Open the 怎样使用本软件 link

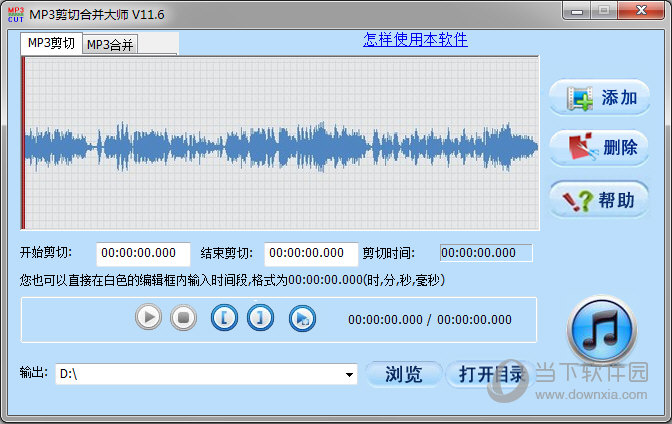(x=415, y=39)
